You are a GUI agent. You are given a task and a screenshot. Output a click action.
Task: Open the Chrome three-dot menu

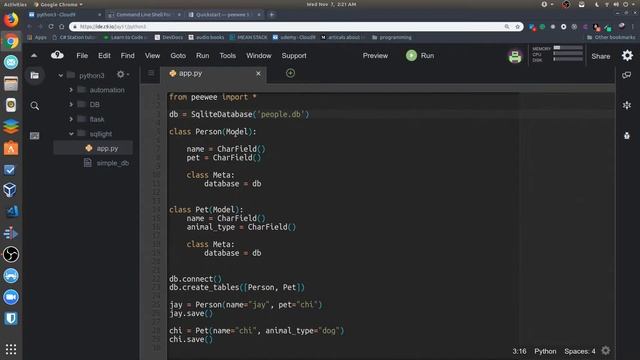(x=633, y=27)
